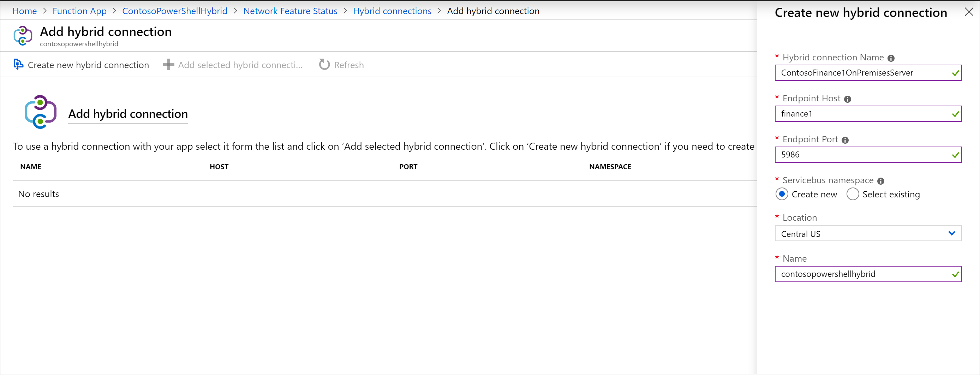
Task: Open the Location dropdown showing Central US
Action: click(868, 233)
